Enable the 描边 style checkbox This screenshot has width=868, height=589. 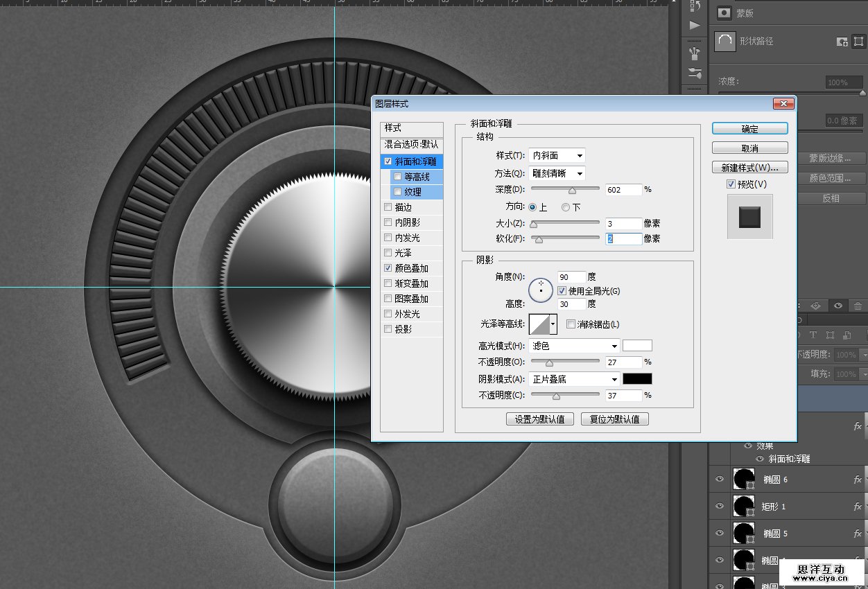pos(388,207)
